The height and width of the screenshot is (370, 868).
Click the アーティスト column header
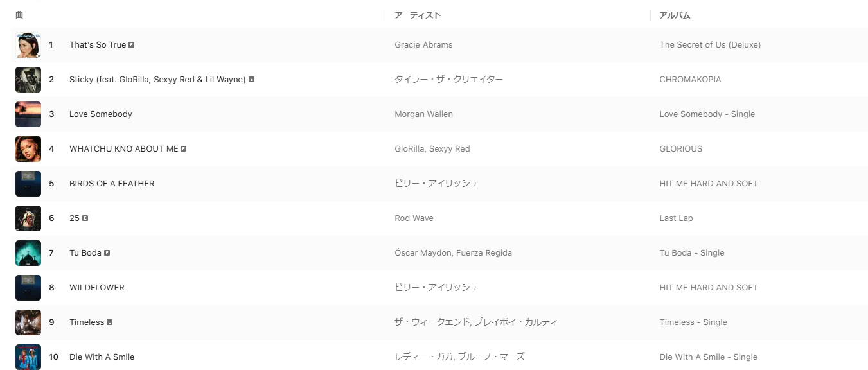[418, 15]
